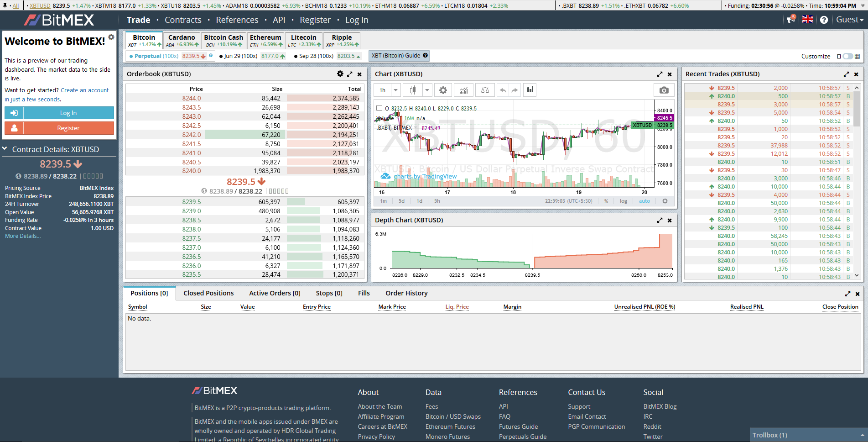This screenshot has width=868, height=442.
Task: Select candlestick bar style icon
Action: point(413,90)
